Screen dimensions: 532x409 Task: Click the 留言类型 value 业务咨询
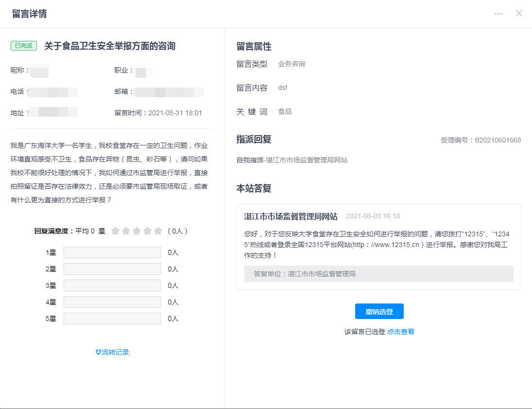coord(292,64)
